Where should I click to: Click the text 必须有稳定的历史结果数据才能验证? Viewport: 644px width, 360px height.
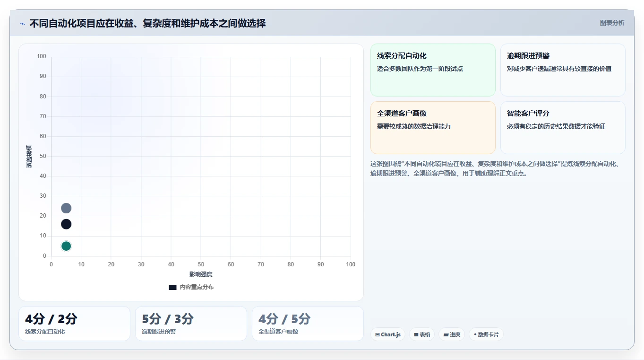(556, 126)
